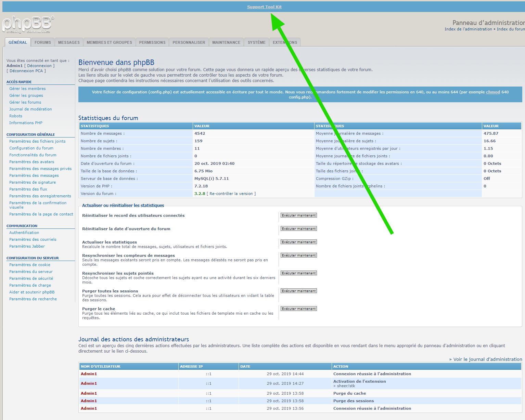
Task: Open Paramètres des avatars settings
Action: (31, 162)
